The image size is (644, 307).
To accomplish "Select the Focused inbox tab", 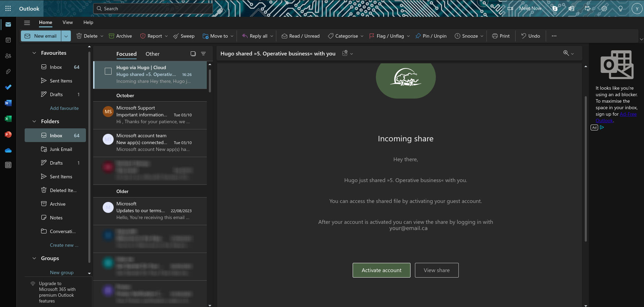I will [126, 54].
